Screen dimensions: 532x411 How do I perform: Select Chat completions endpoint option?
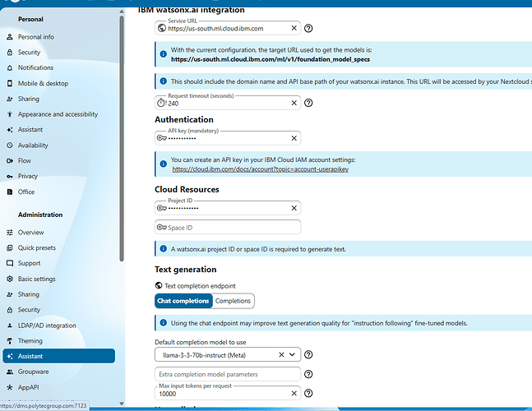183,301
